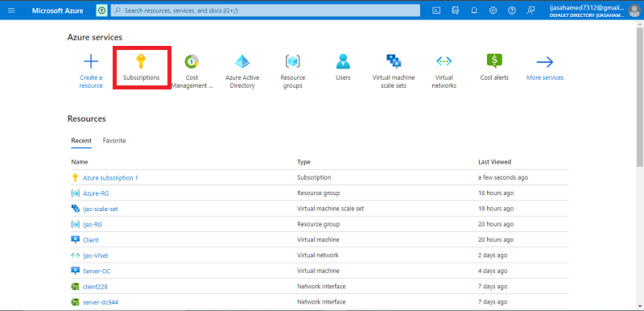Click Create a resource plus icon
The image size is (644, 311).
[x=91, y=62]
